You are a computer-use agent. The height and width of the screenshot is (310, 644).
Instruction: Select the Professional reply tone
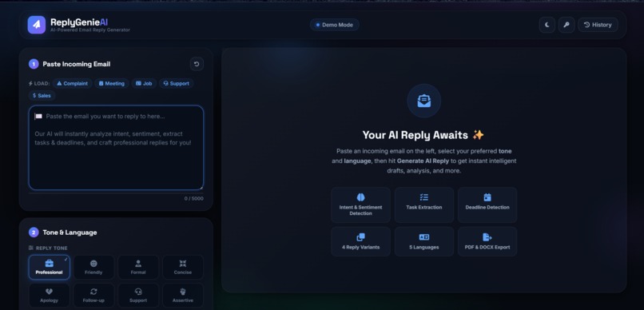coord(49,268)
